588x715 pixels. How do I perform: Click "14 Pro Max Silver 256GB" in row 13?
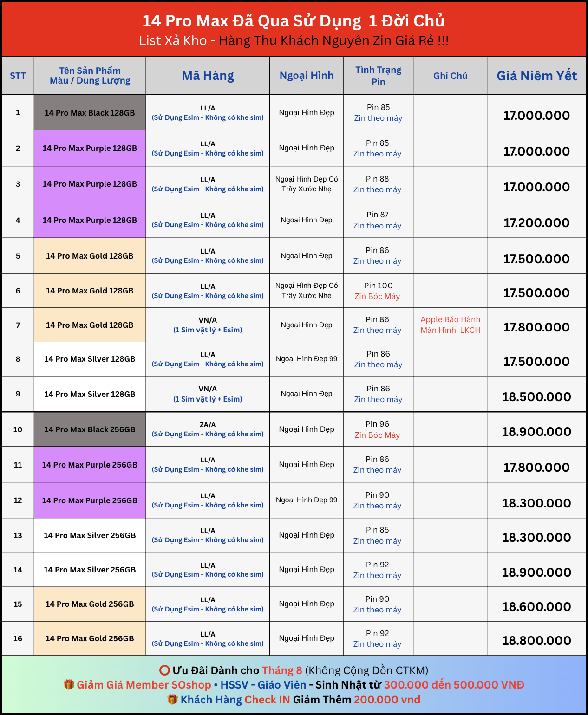(x=90, y=535)
